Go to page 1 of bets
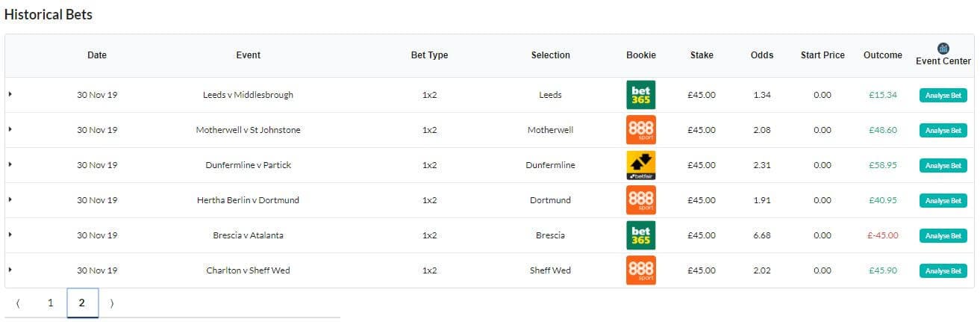The image size is (980, 322). [x=50, y=303]
